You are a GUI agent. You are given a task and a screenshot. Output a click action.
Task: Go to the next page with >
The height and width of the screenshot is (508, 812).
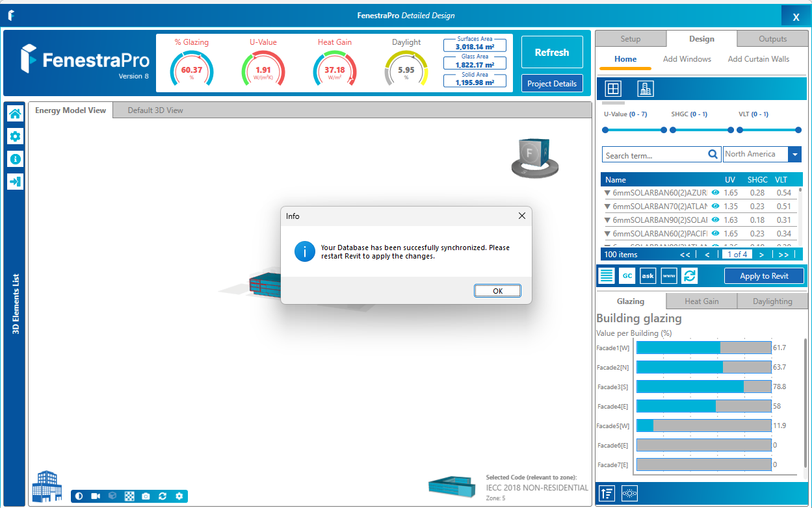coord(761,255)
